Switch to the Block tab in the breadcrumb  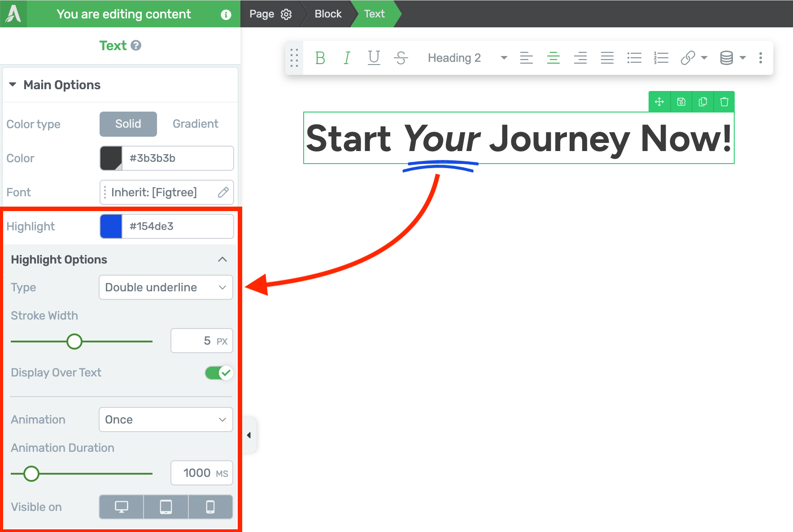[328, 13]
